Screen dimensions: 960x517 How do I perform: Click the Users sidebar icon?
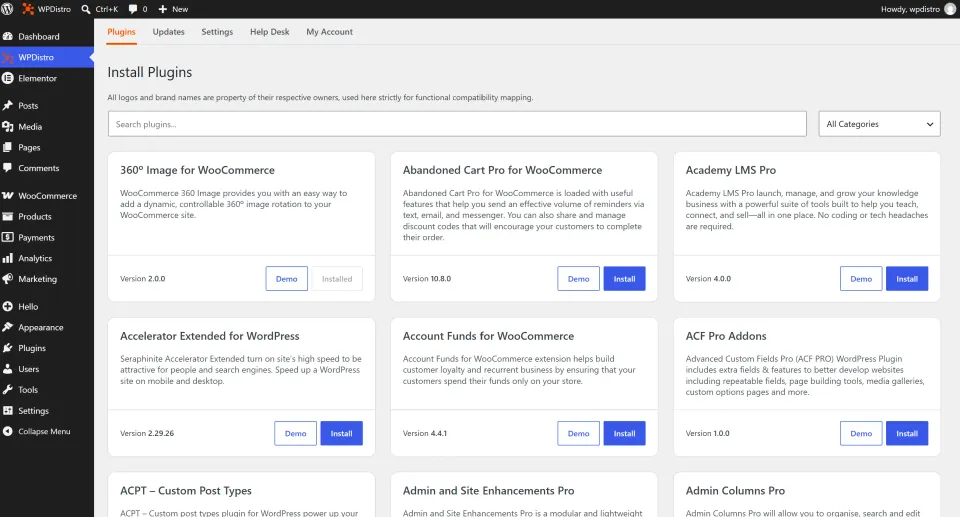click(8, 369)
